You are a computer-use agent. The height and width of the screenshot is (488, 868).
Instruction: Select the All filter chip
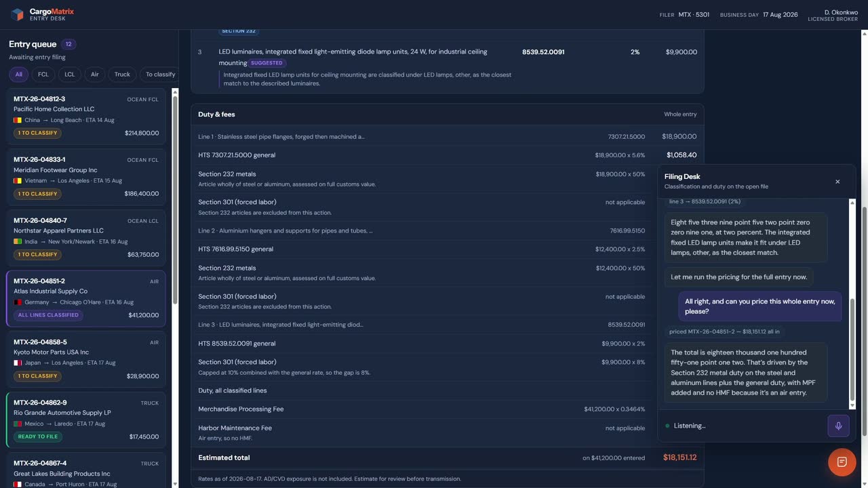click(18, 75)
